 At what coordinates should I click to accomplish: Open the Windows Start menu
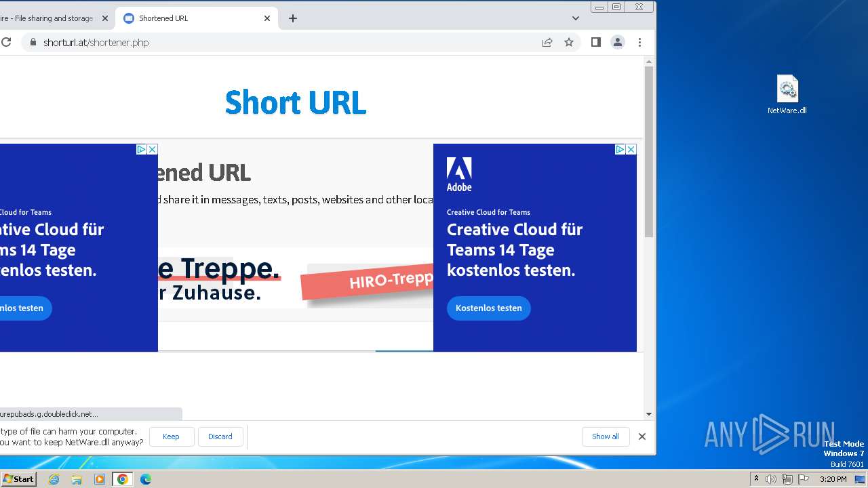pyautogui.click(x=19, y=479)
